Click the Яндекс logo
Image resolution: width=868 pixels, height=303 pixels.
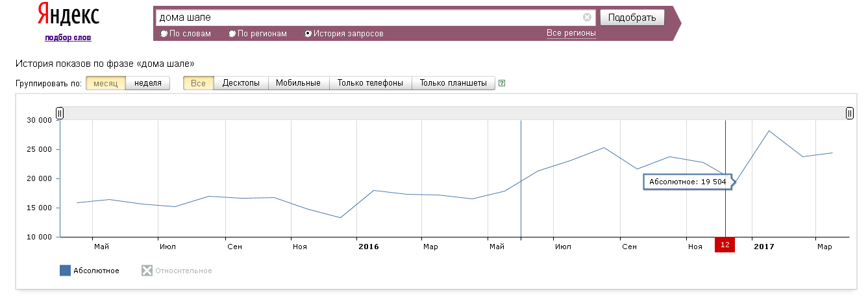tap(68, 16)
